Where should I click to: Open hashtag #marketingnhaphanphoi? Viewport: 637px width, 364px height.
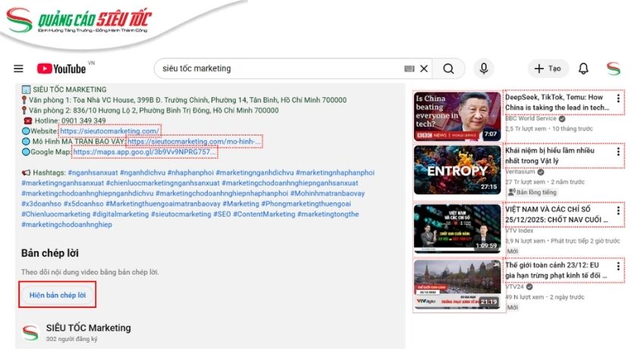(335, 173)
